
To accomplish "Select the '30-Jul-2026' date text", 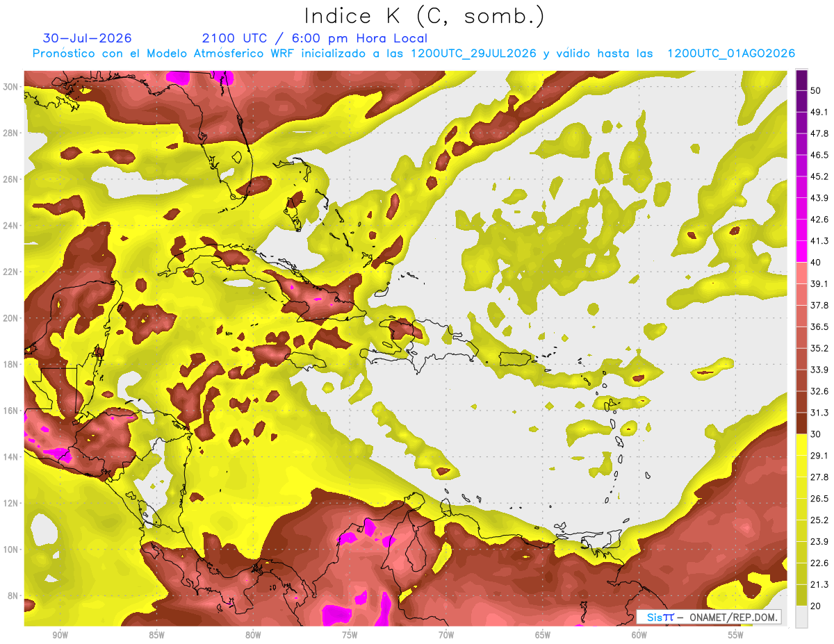I will pyautogui.click(x=88, y=38).
